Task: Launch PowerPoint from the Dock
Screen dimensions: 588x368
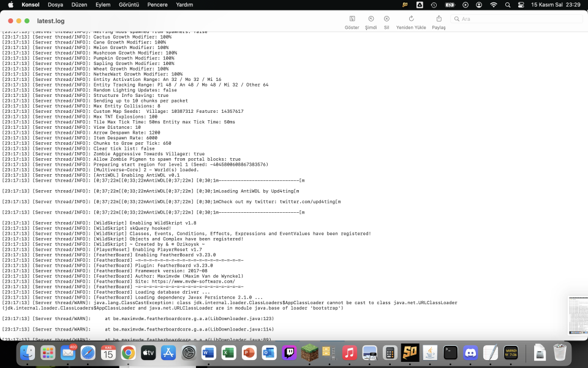Action: pyautogui.click(x=249, y=353)
